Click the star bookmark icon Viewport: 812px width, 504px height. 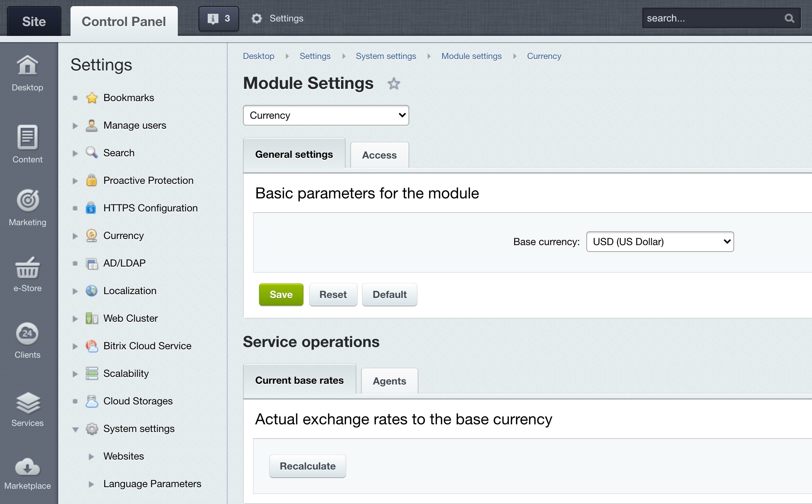click(x=394, y=83)
